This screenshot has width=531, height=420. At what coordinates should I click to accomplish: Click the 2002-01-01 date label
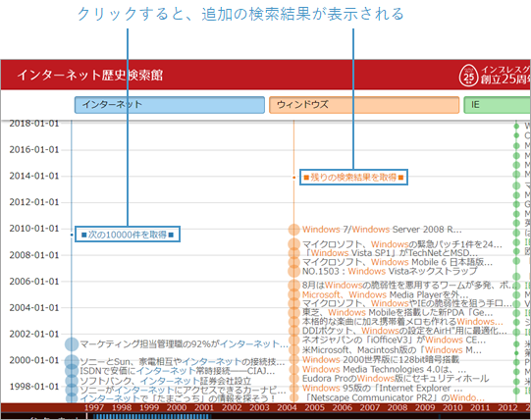coord(34,334)
